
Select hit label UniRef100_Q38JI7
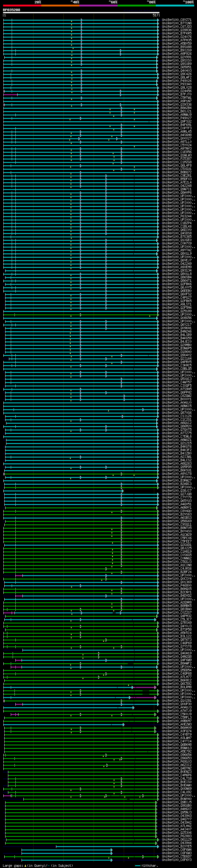tap(177, 491)
